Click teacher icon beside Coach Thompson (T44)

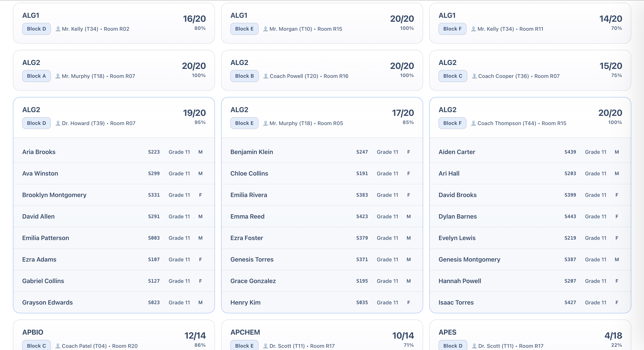(x=474, y=123)
